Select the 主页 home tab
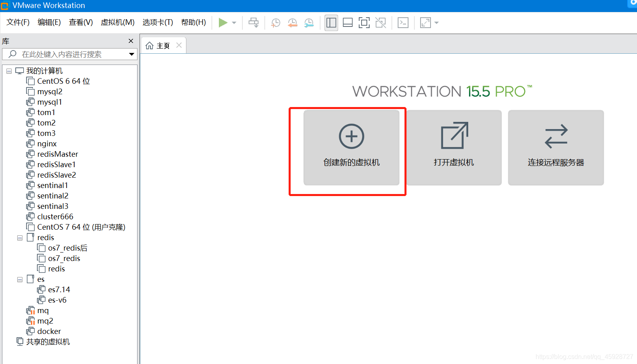The width and height of the screenshot is (637, 364). 159,46
